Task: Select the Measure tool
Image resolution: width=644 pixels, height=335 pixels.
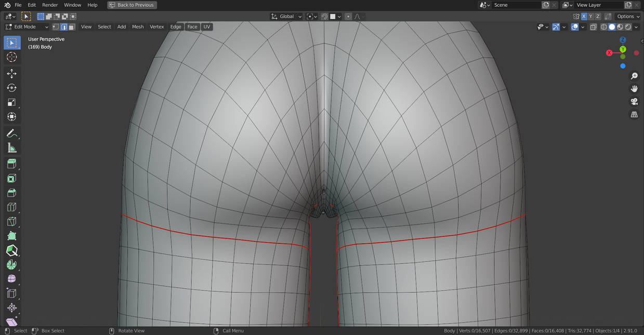Action: (12, 149)
